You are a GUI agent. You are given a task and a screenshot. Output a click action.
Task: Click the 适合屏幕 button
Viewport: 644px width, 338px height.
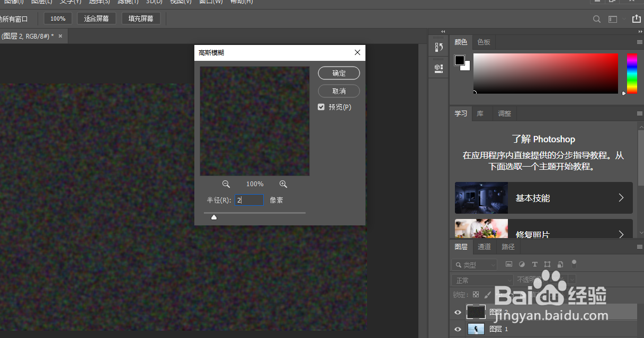click(96, 19)
